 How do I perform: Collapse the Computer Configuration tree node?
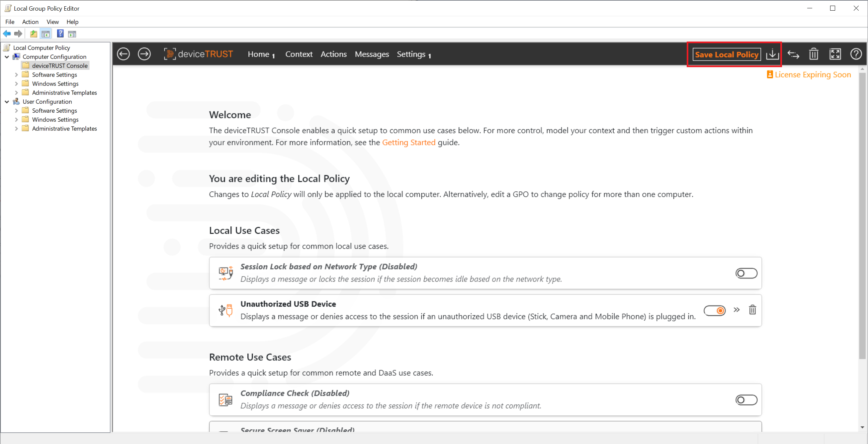click(7, 56)
